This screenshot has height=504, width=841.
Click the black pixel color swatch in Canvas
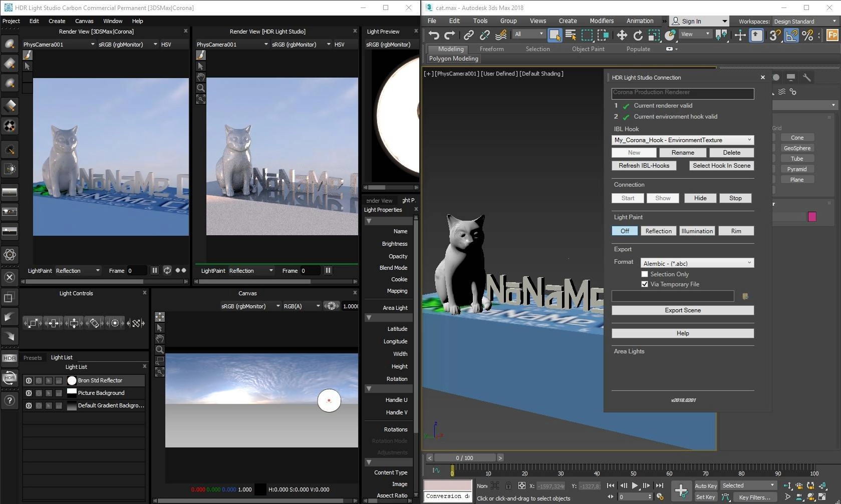(x=260, y=489)
